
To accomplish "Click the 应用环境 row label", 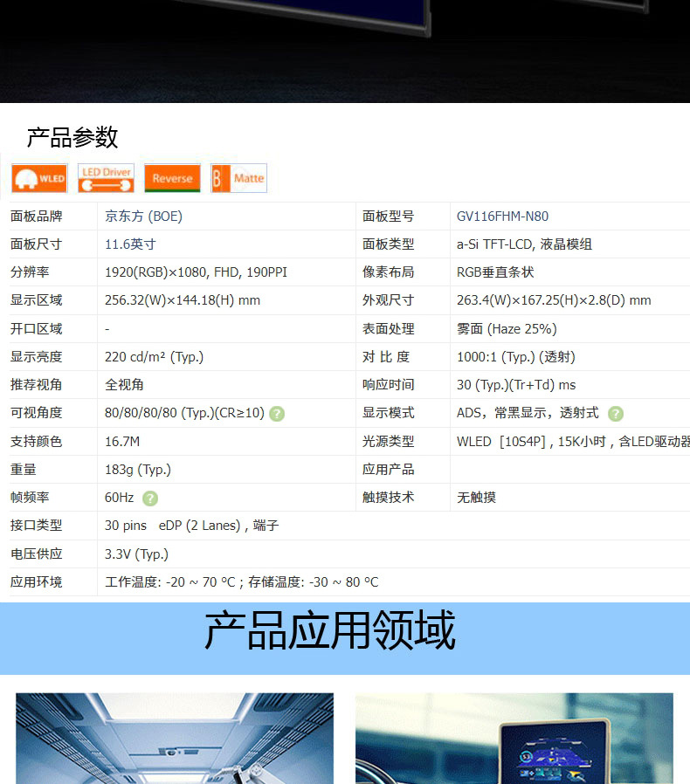I will pos(36,581).
